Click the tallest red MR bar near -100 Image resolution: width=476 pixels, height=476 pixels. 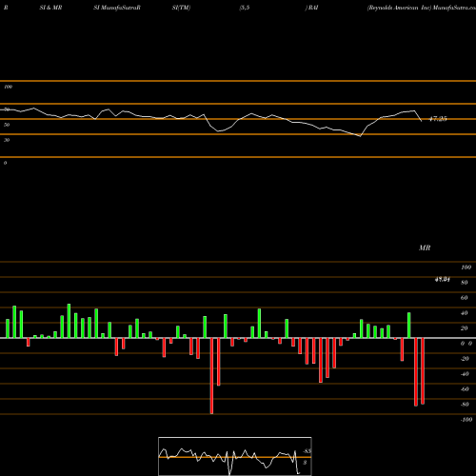click(211, 376)
